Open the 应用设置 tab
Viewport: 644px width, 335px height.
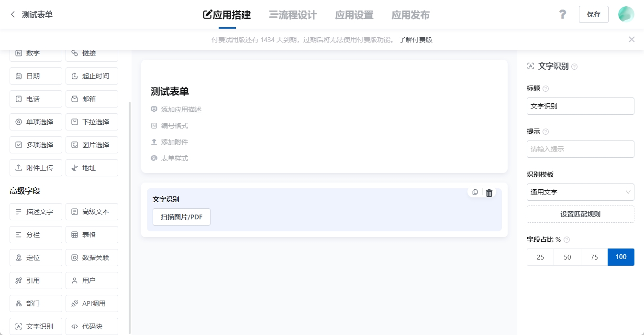(354, 15)
